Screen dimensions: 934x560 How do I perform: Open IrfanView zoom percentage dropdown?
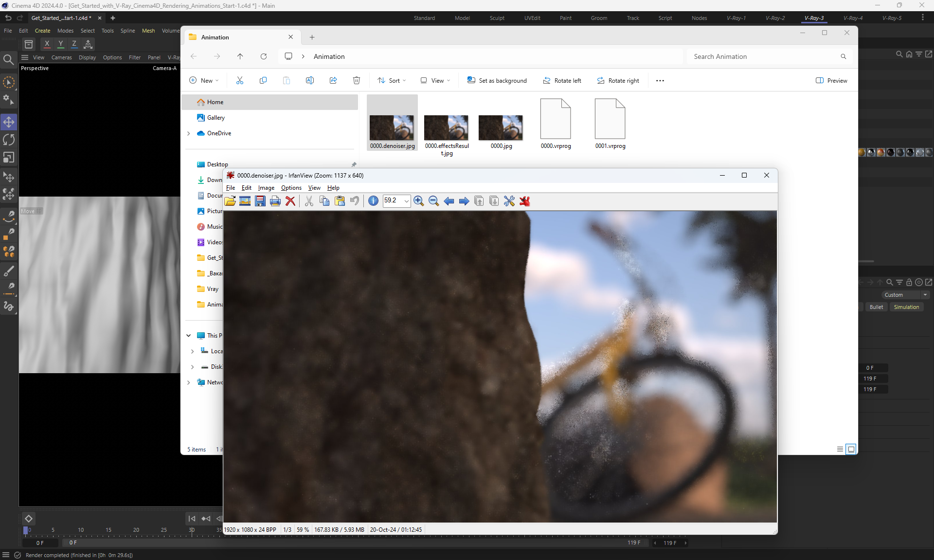(x=406, y=201)
